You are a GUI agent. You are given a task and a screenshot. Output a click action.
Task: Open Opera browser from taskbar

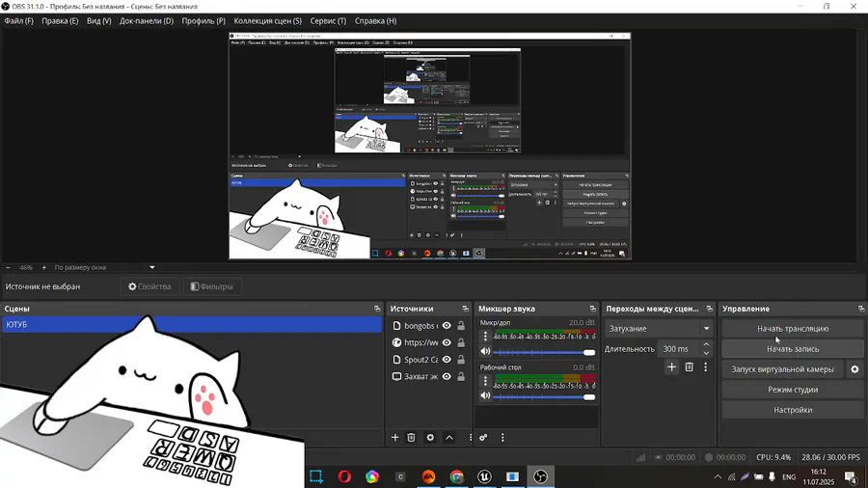tap(344, 476)
